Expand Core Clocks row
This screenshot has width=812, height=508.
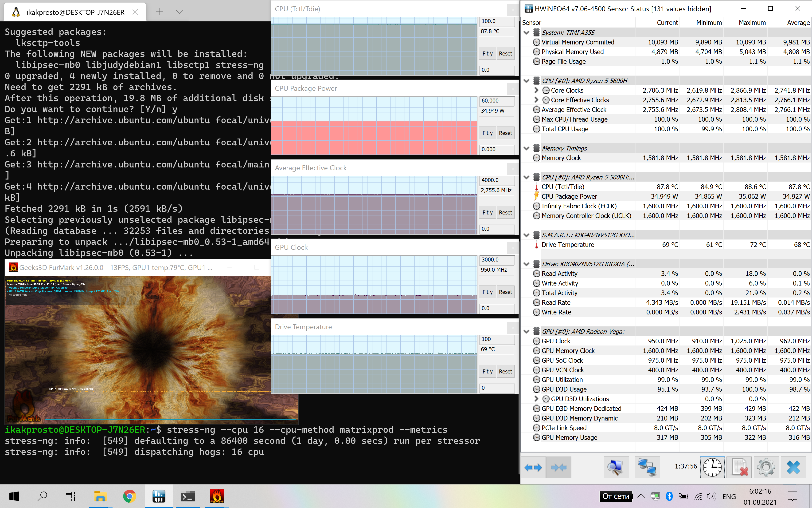[536, 90]
